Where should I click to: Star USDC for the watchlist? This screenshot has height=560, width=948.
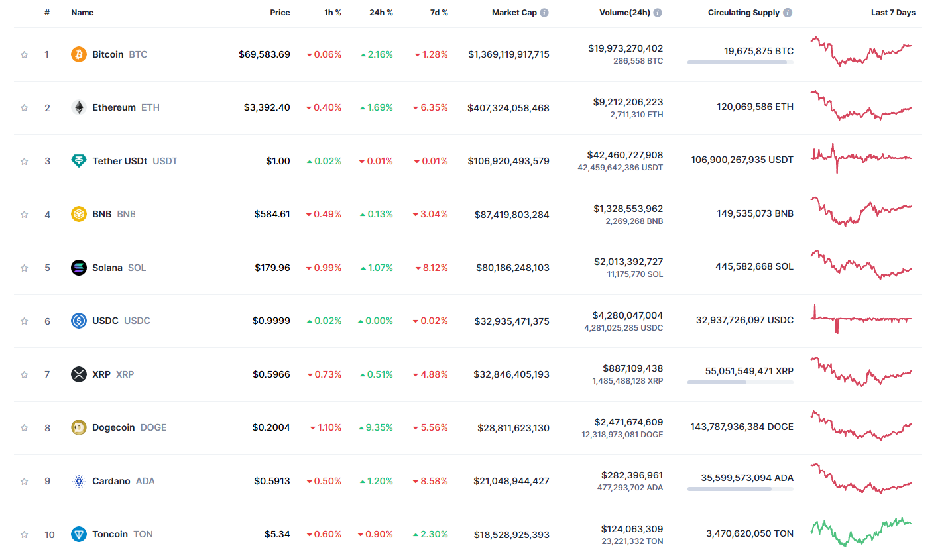tap(25, 321)
